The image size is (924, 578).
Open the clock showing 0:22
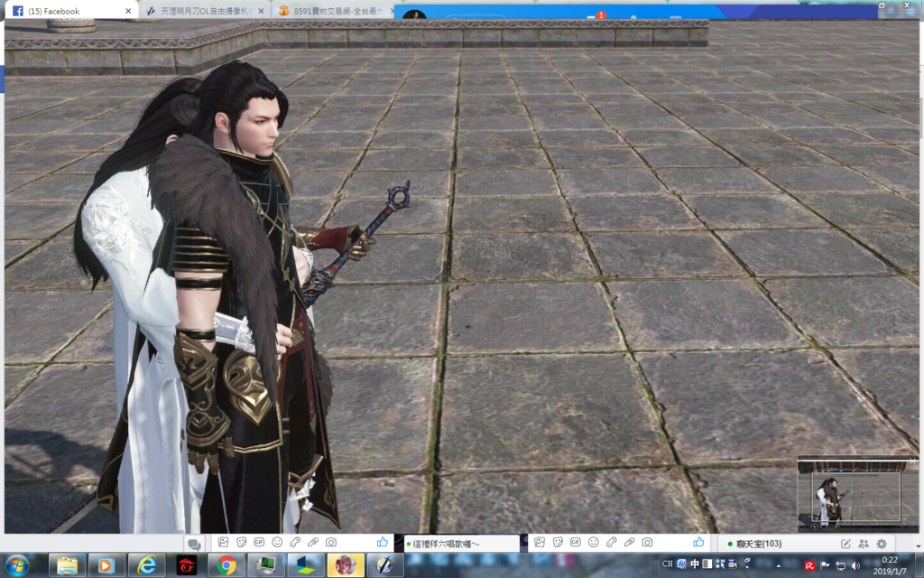[x=890, y=565]
